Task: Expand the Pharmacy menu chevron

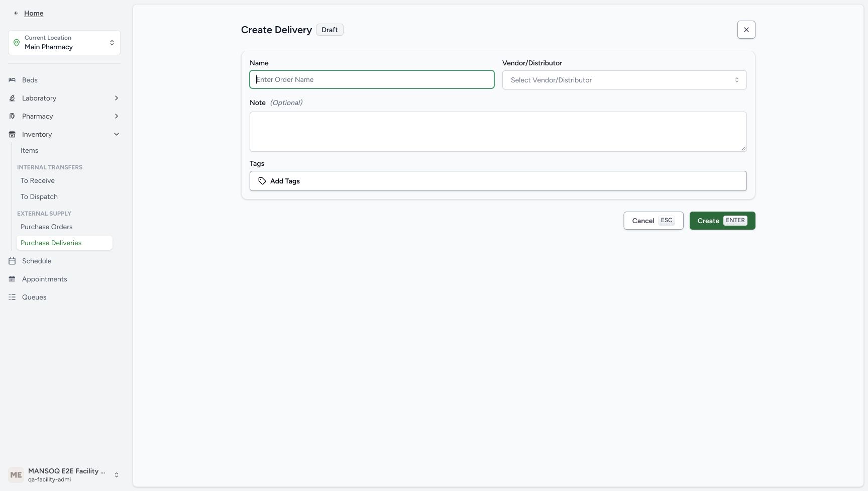Action: [117, 116]
